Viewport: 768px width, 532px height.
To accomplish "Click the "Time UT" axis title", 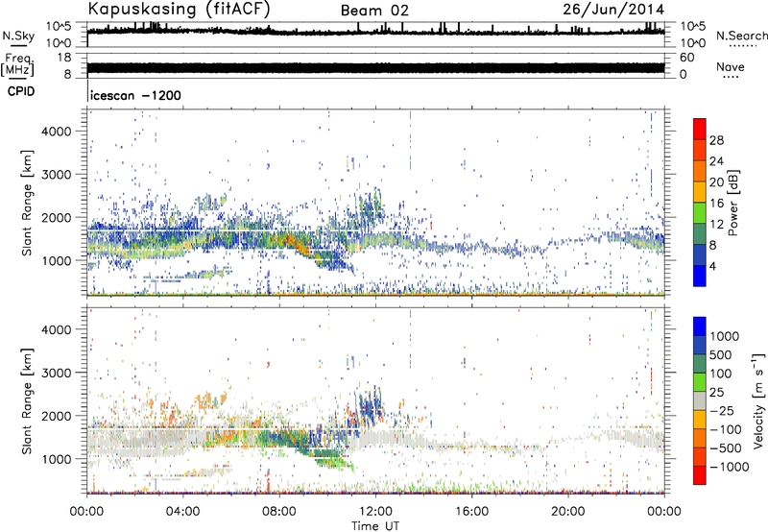I will click(x=375, y=526).
